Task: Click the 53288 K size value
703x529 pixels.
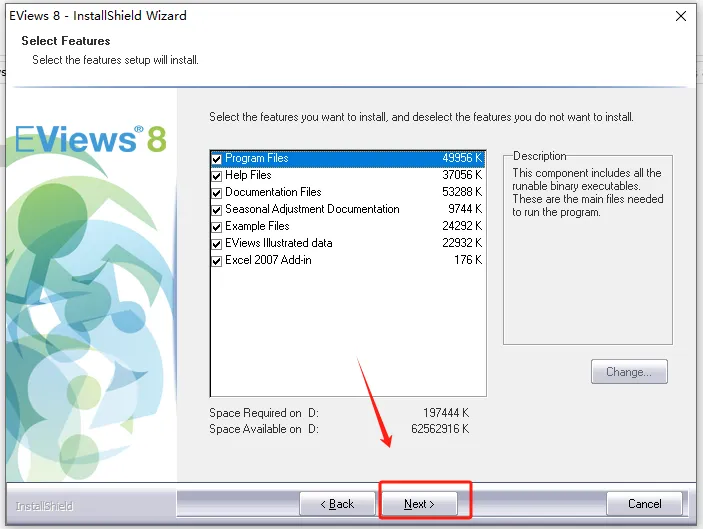Action: coord(462,192)
